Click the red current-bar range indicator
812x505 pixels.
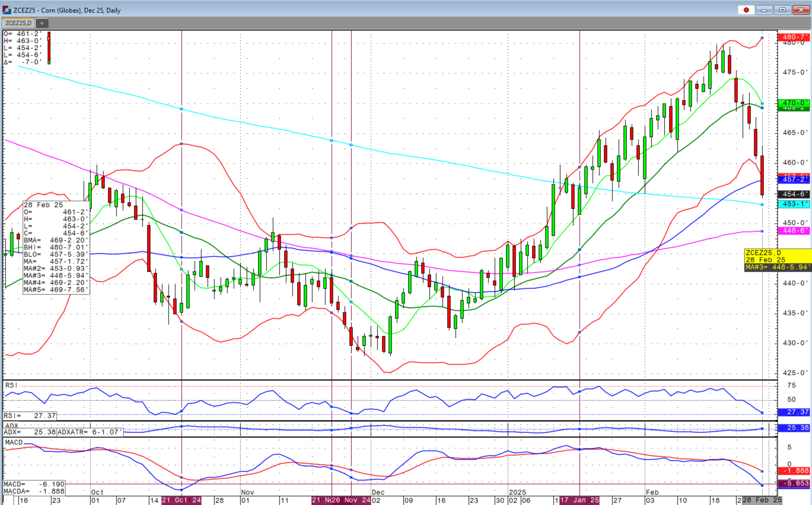(x=49, y=48)
